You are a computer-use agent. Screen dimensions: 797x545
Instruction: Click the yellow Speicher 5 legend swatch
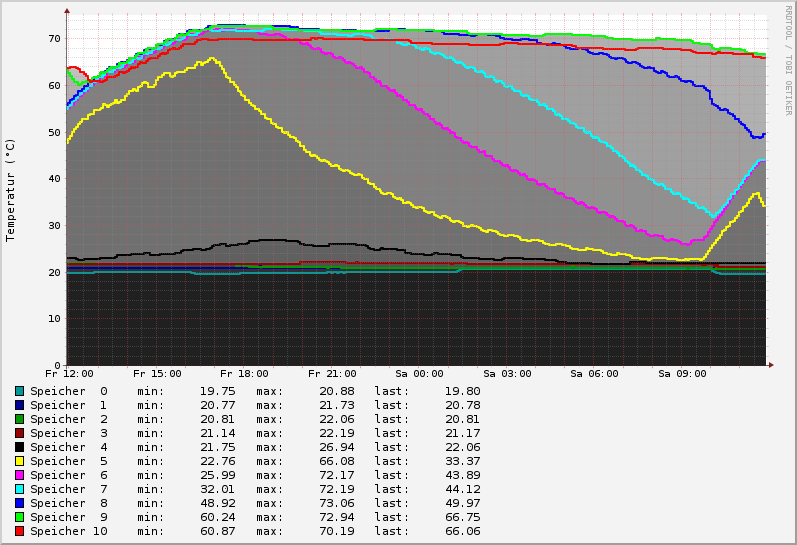(19, 461)
